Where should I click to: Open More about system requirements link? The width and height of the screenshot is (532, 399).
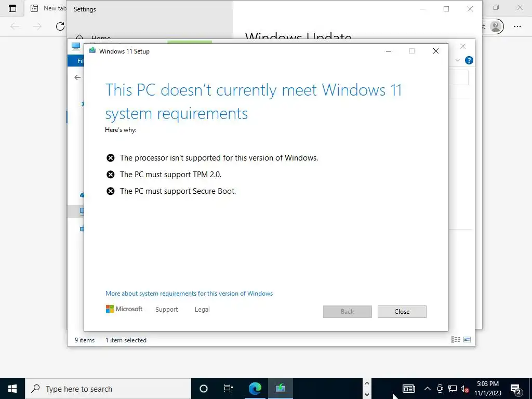pos(189,294)
